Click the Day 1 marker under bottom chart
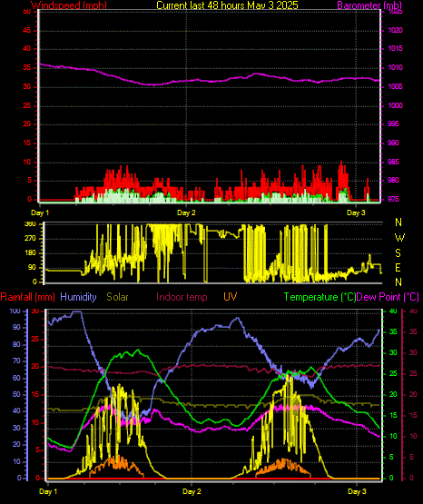Viewport: 423px width, 504px height. [48, 491]
